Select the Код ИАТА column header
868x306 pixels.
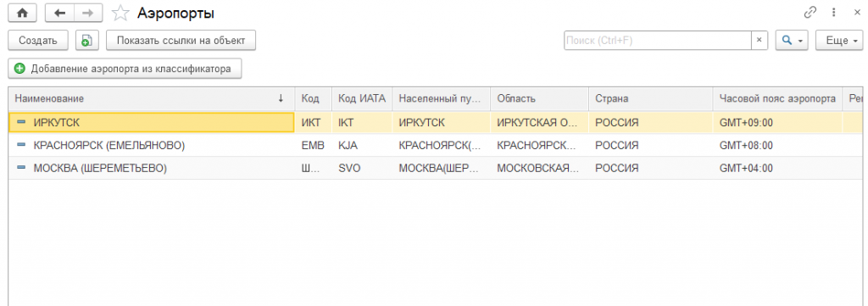[362, 98]
